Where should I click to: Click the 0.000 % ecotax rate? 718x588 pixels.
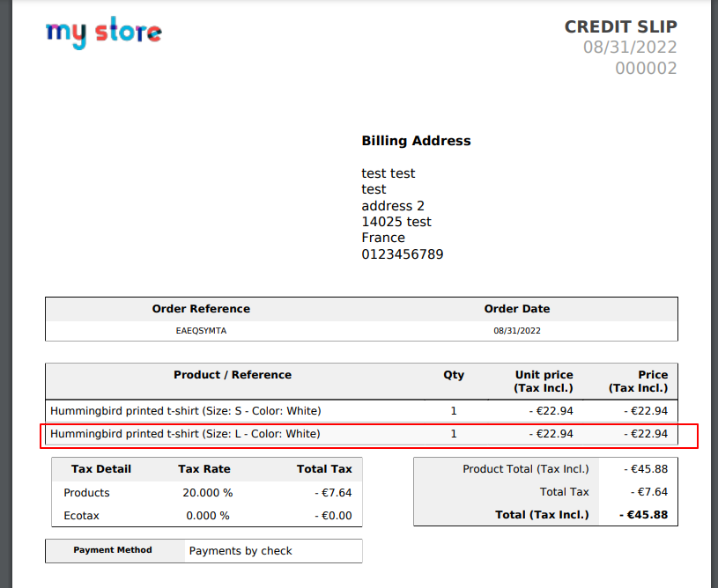coord(207,516)
